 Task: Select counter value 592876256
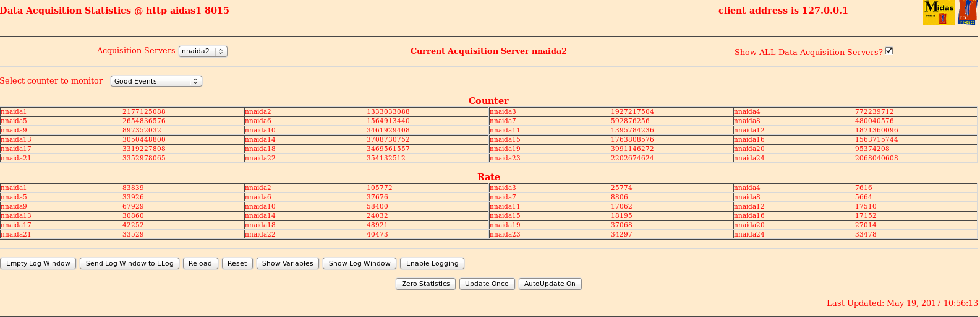[x=631, y=121]
